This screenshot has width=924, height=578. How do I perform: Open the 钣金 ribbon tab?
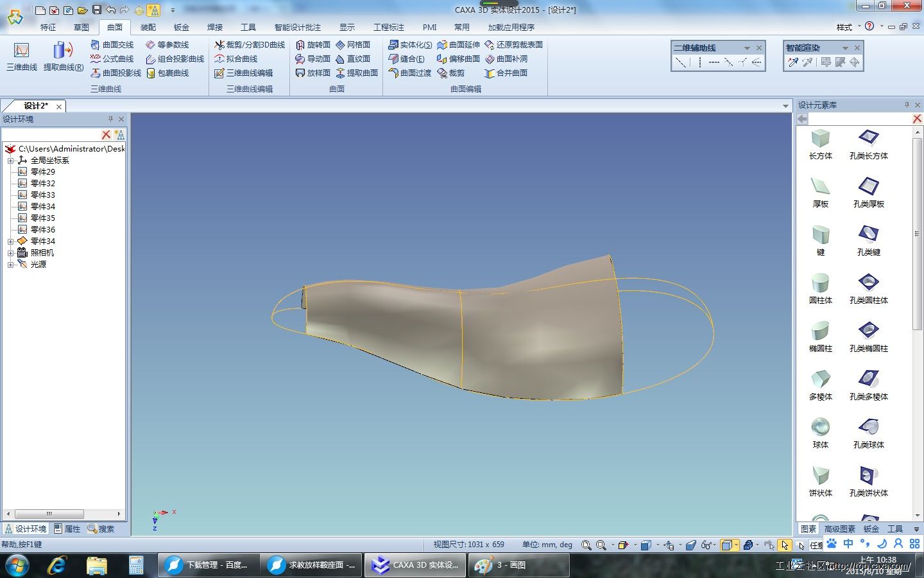[182, 27]
